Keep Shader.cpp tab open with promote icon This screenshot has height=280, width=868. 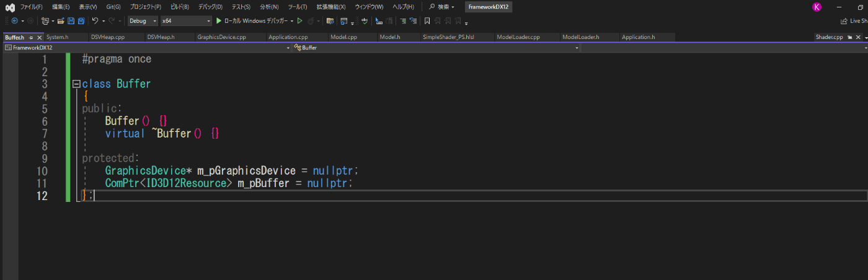click(x=849, y=37)
